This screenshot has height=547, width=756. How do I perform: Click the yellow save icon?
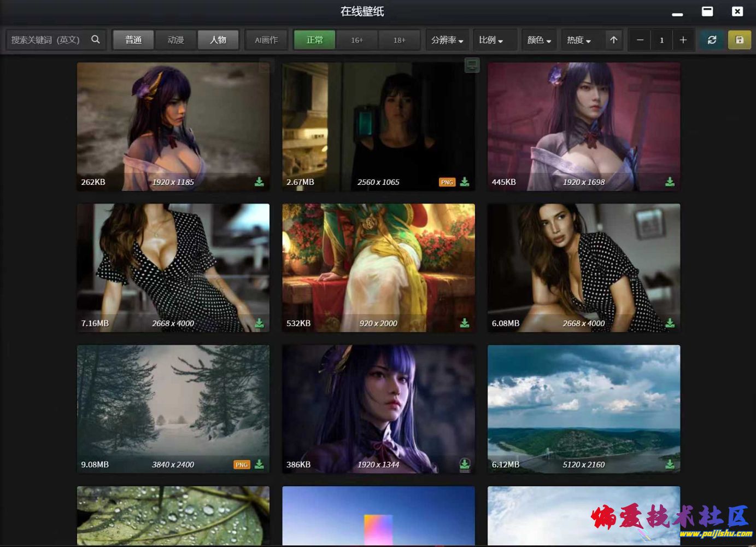point(739,40)
